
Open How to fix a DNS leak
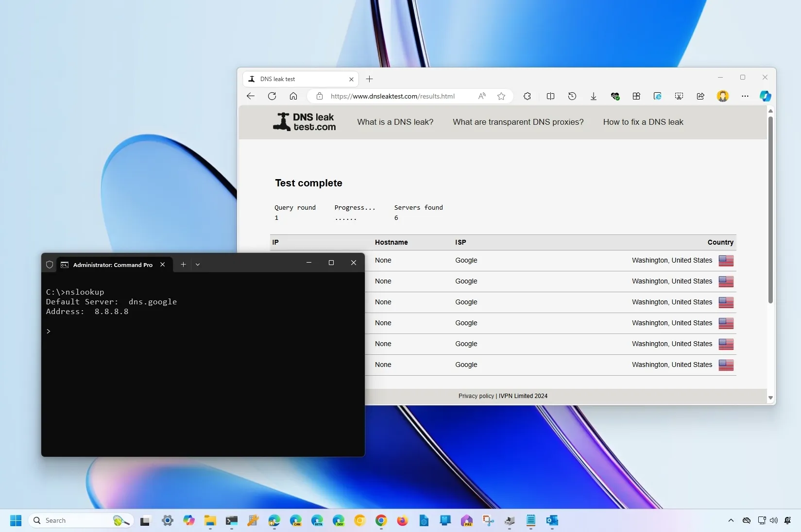click(643, 122)
